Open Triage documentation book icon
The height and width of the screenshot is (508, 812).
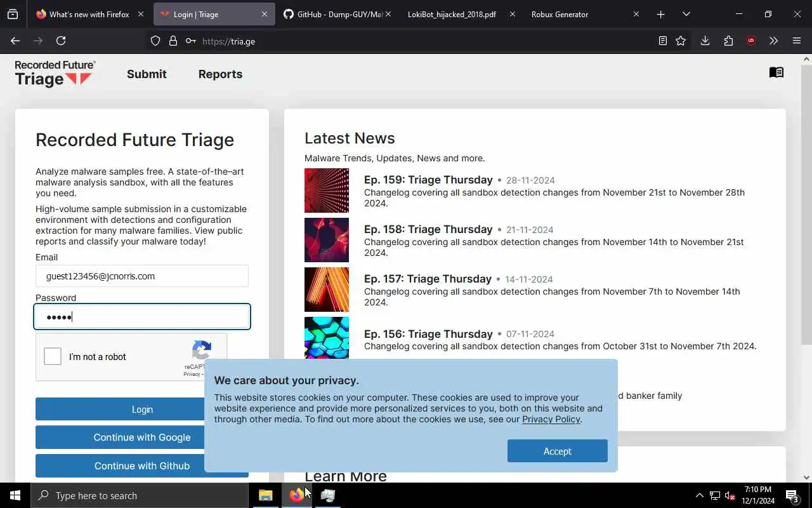(x=776, y=72)
